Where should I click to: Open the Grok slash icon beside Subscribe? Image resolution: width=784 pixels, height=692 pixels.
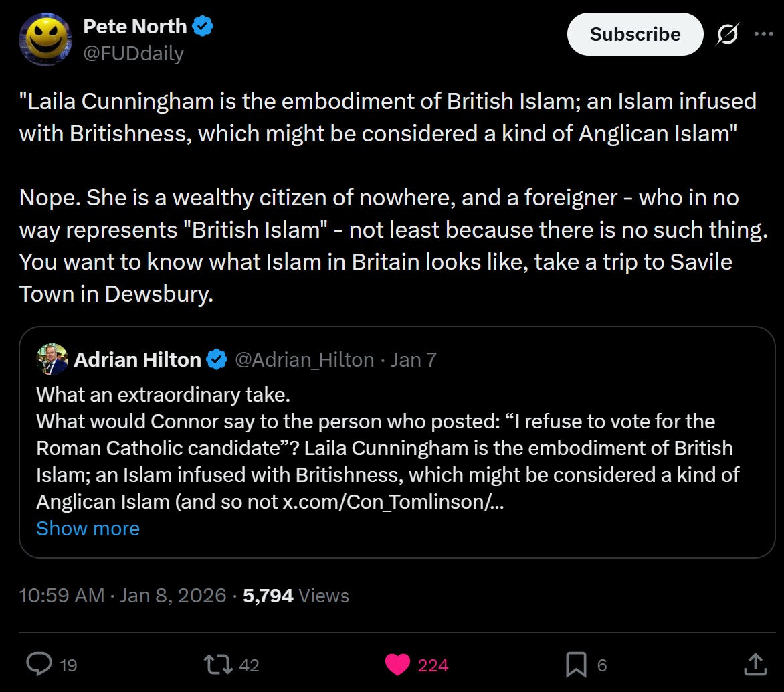tap(727, 34)
